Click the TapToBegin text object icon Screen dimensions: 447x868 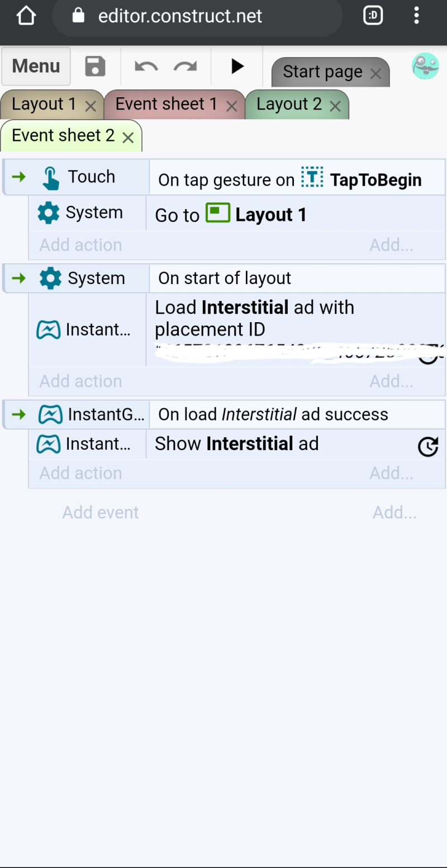tap(312, 177)
